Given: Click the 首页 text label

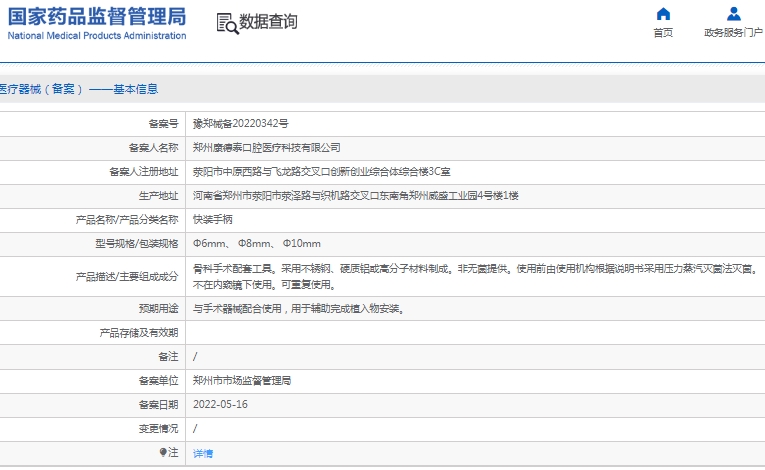Looking at the screenshot, I should click(663, 33).
